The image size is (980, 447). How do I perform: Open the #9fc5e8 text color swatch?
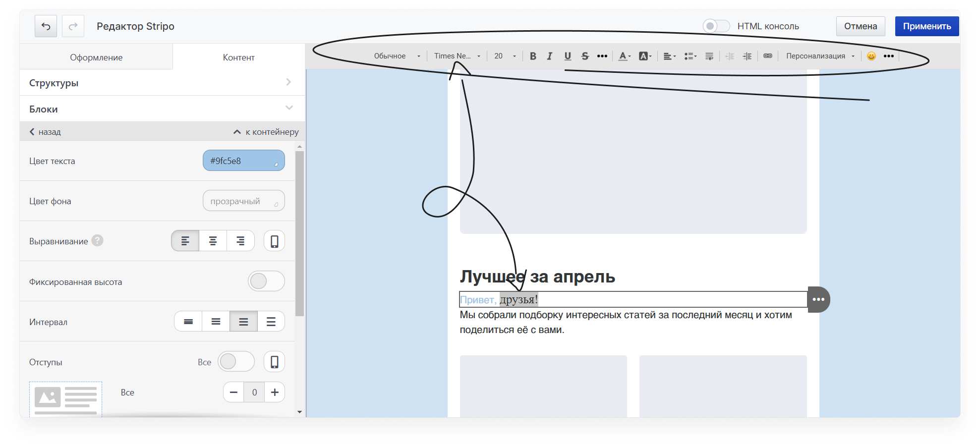point(244,161)
